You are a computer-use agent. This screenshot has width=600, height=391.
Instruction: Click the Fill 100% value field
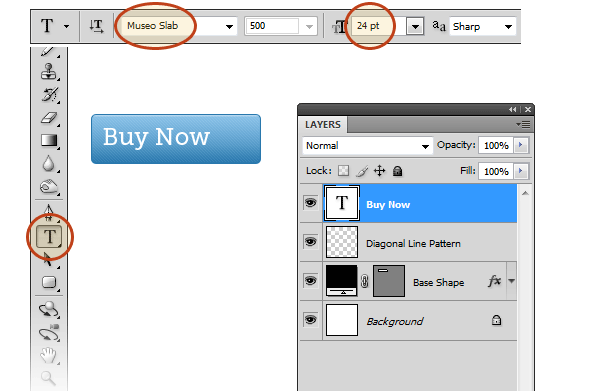pos(496,171)
